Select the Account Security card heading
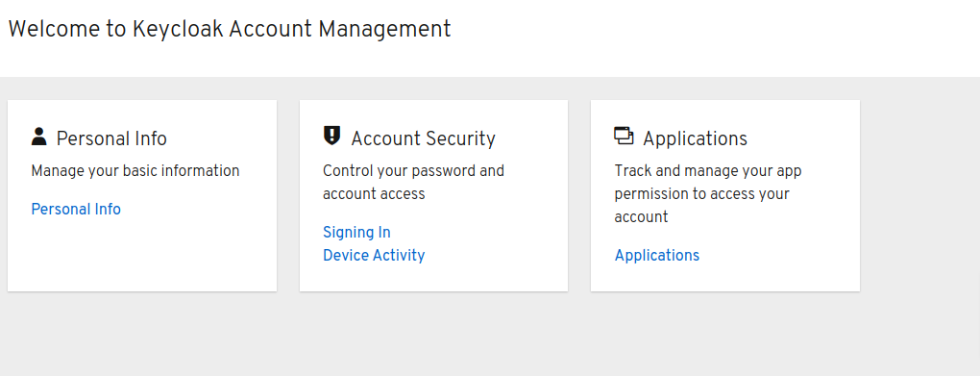This screenshot has height=376, width=980. tap(423, 138)
